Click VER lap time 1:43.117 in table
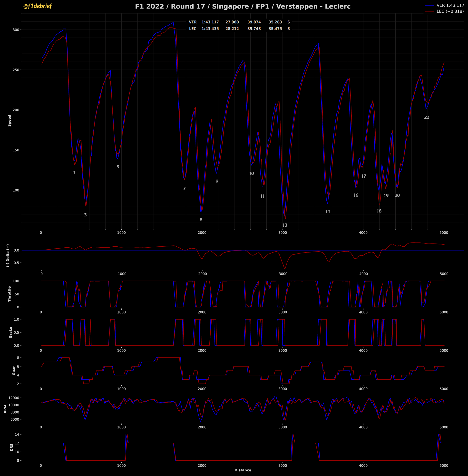 [210, 22]
